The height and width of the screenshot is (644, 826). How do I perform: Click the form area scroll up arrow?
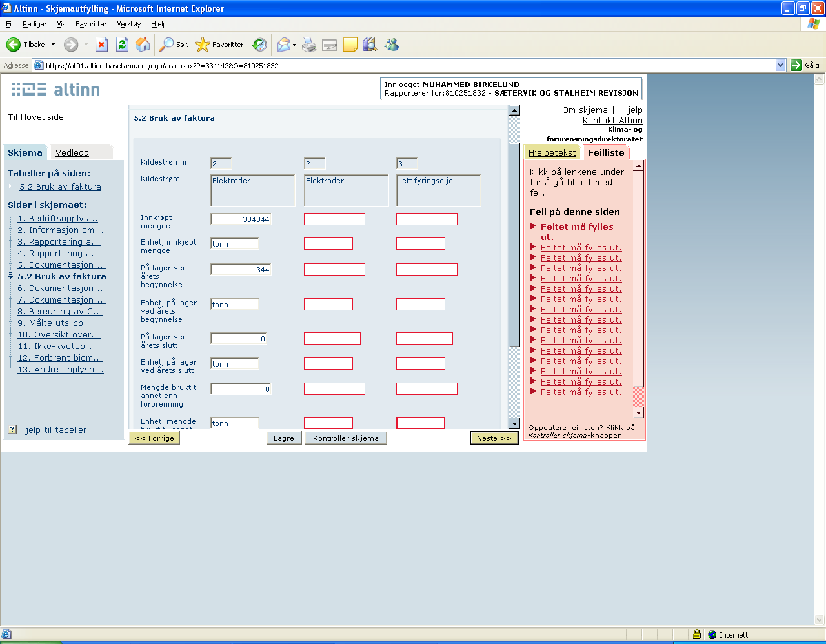point(514,110)
